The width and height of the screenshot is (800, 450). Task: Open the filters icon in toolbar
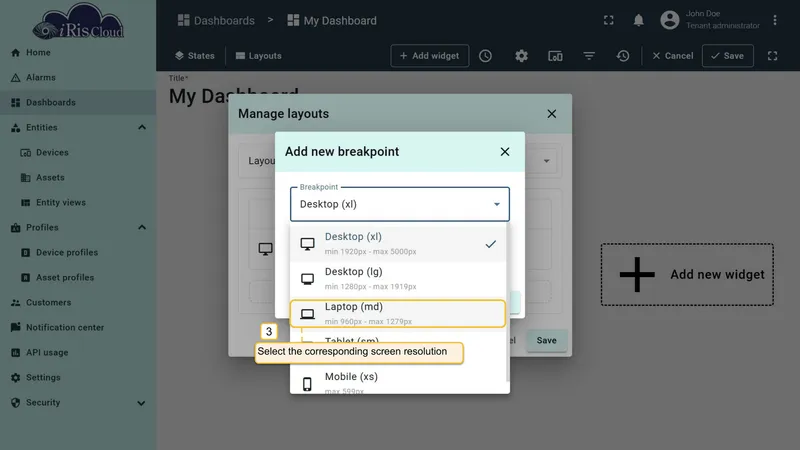[589, 56]
